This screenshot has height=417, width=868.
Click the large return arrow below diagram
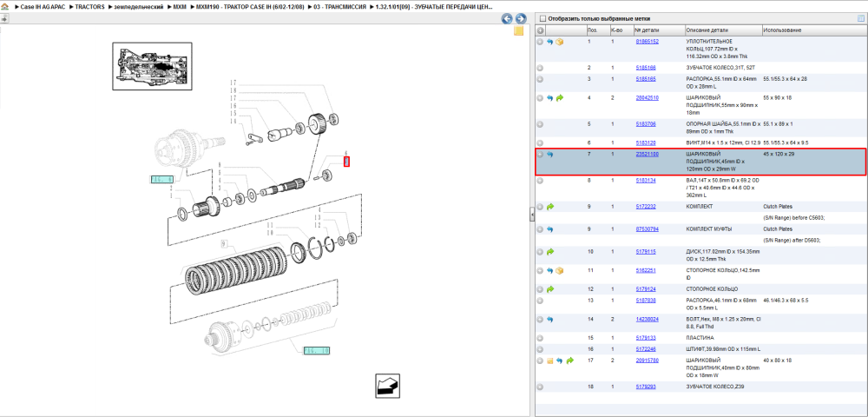(x=387, y=386)
